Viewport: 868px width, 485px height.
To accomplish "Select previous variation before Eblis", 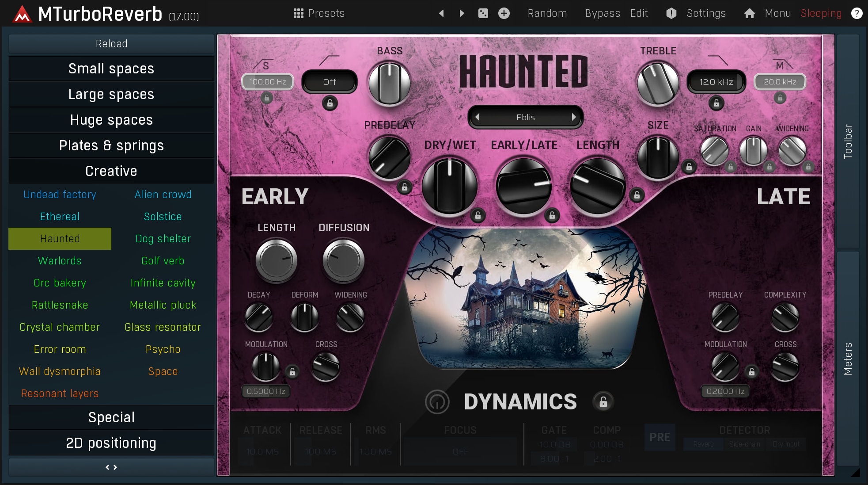I will 477,117.
